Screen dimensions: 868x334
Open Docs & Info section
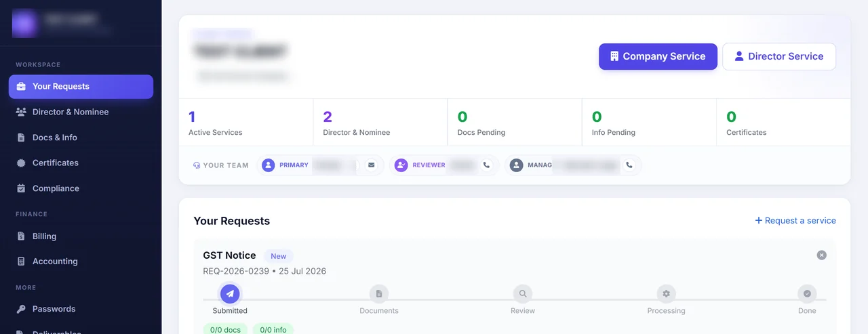click(81, 138)
